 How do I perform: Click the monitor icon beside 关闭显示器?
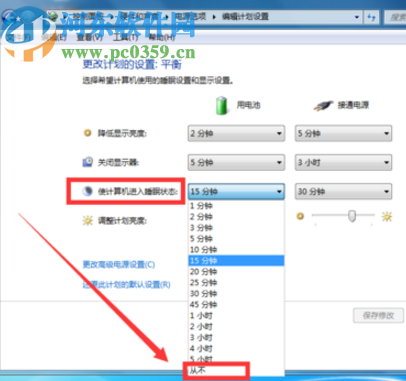point(87,162)
